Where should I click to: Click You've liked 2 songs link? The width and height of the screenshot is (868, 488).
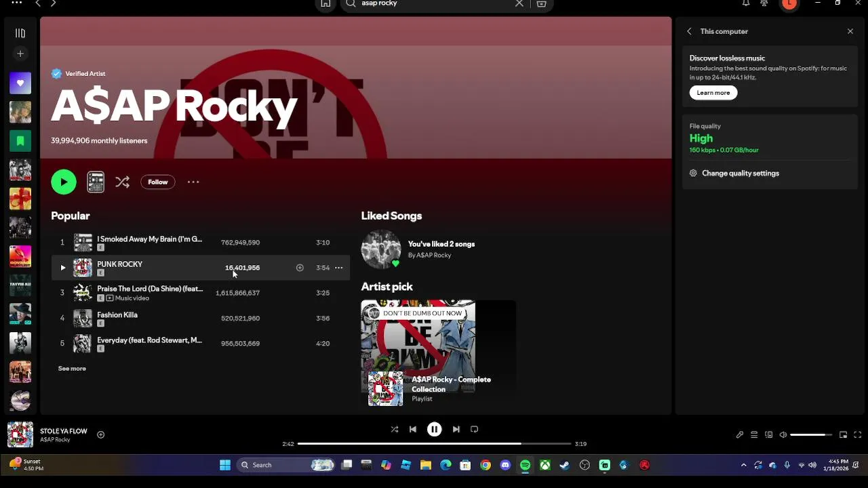tap(441, 244)
